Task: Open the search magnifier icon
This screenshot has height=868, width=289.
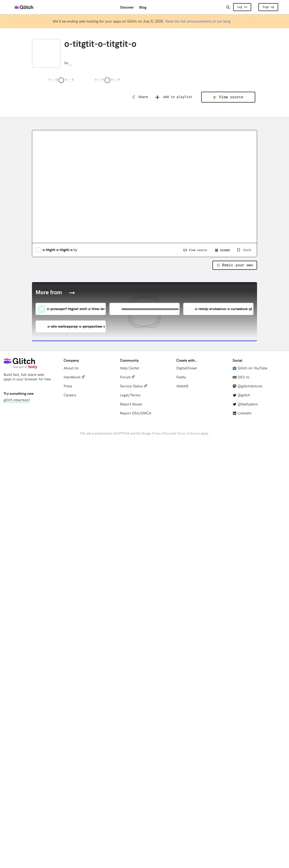Action: click(x=228, y=7)
